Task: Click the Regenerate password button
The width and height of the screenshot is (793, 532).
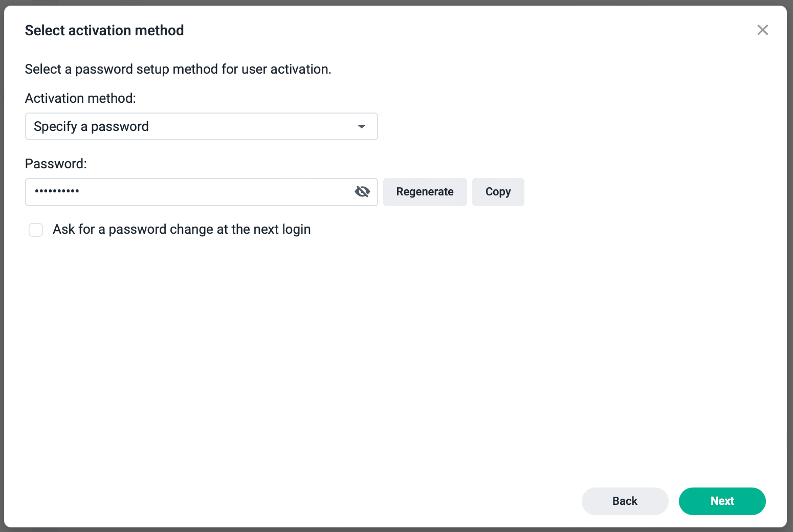Action: [x=425, y=192]
